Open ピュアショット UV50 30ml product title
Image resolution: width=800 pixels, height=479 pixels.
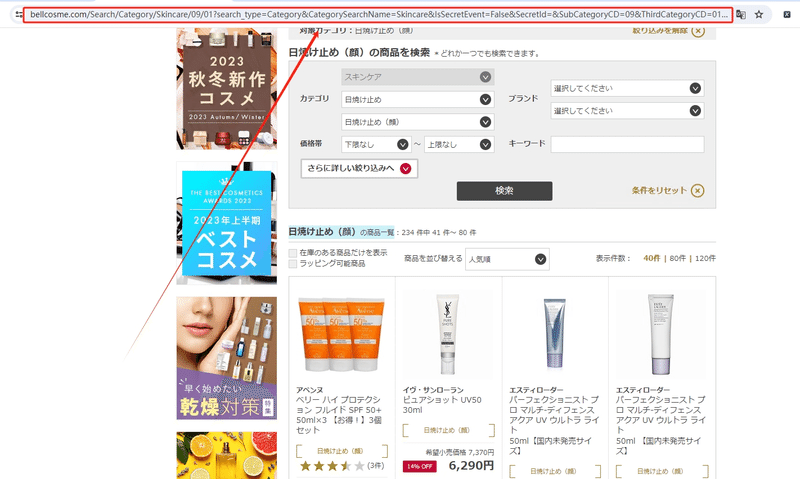point(442,405)
